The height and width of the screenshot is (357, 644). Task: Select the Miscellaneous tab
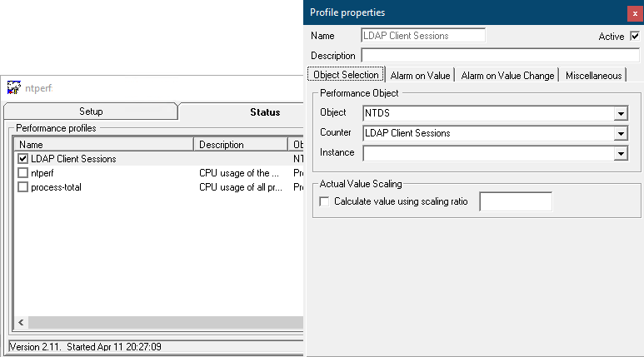point(593,76)
